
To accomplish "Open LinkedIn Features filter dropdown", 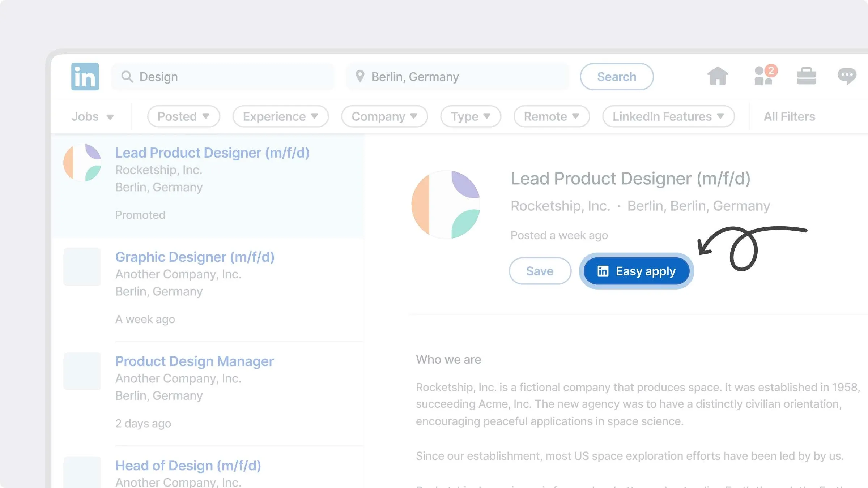I will coord(668,116).
